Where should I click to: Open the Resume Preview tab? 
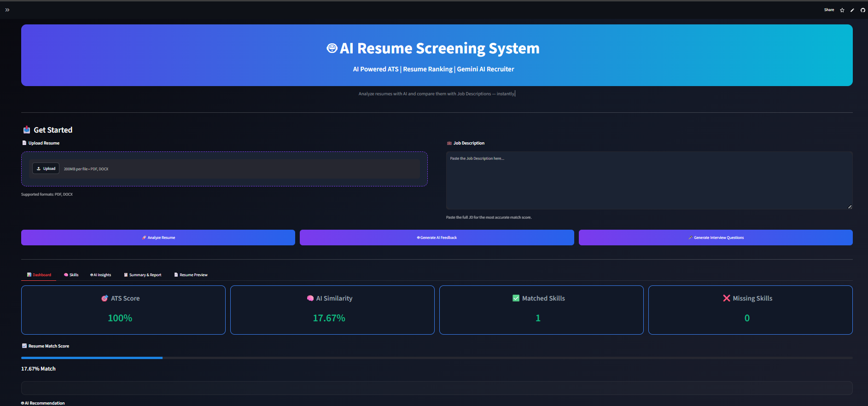pyautogui.click(x=191, y=275)
